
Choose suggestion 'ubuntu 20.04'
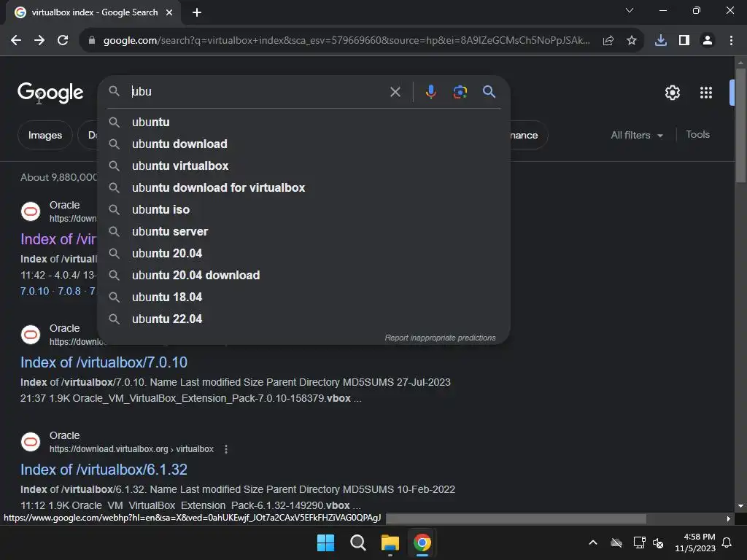[x=303, y=253]
